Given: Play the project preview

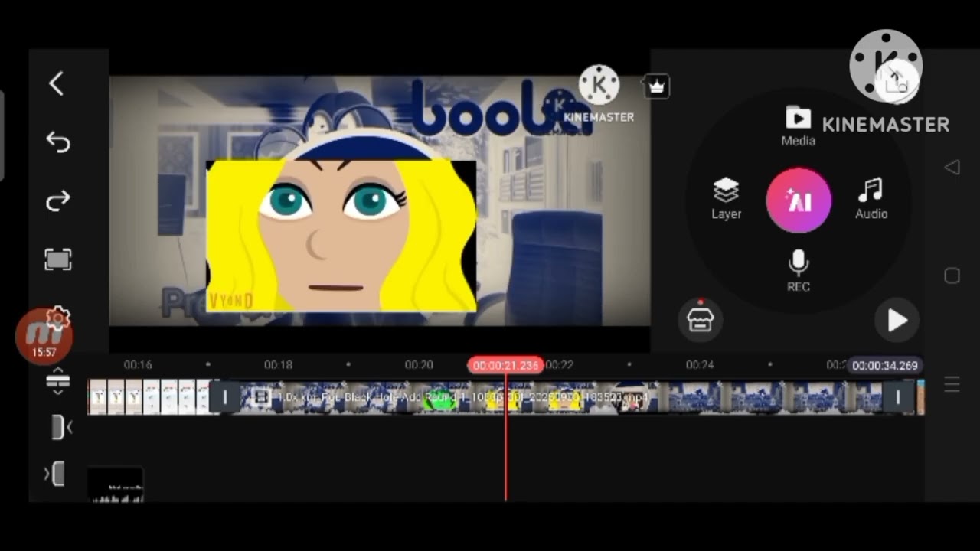Looking at the screenshot, I should coord(897,321).
